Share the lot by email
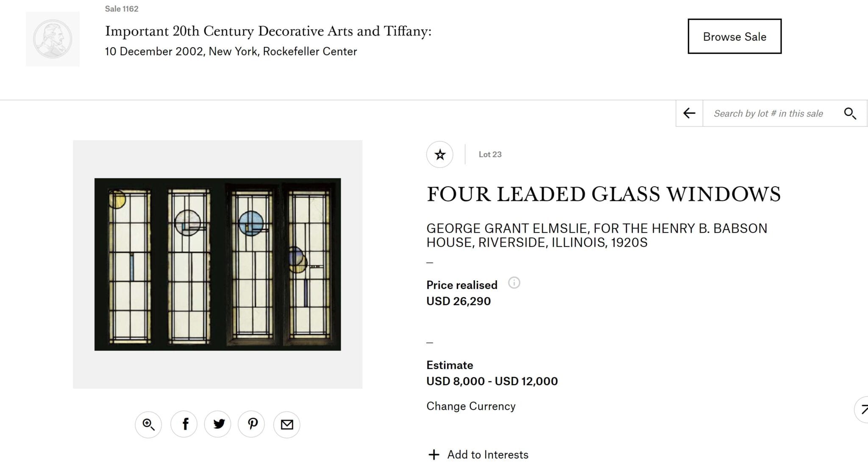The height and width of the screenshot is (465, 868). point(287,424)
